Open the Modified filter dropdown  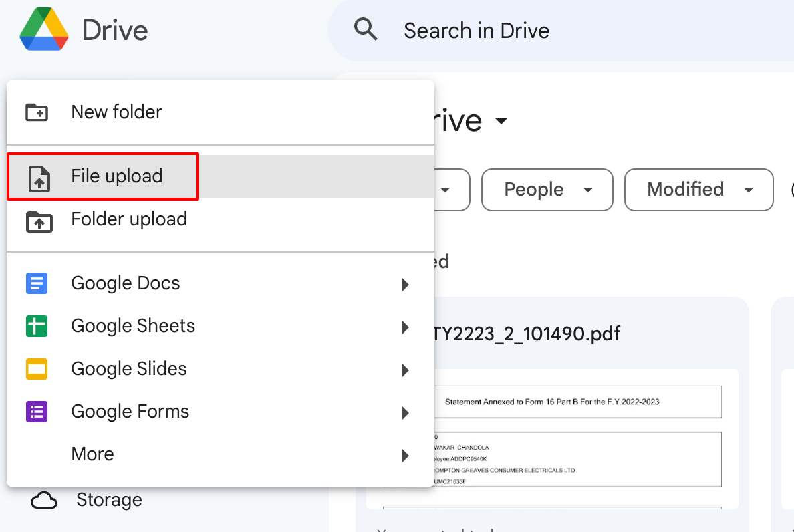pos(698,190)
